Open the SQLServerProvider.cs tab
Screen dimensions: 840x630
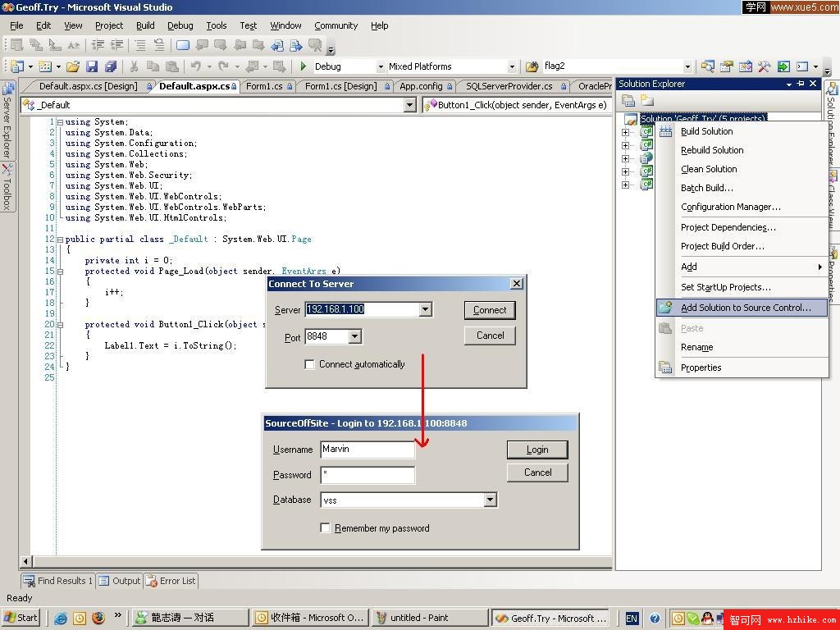[514, 86]
